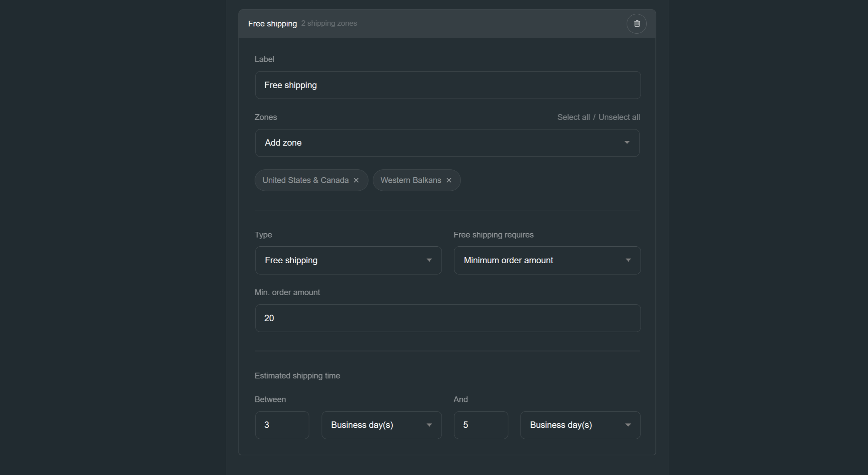Open the Type dropdown showing Free shipping
Image resolution: width=868 pixels, height=475 pixels.
pyautogui.click(x=348, y=260)
